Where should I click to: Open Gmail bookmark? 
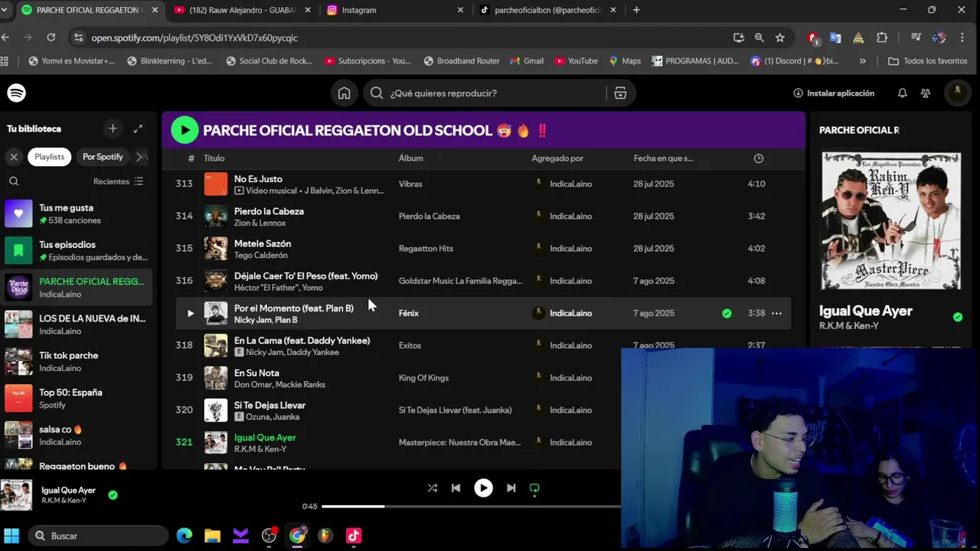527,61
